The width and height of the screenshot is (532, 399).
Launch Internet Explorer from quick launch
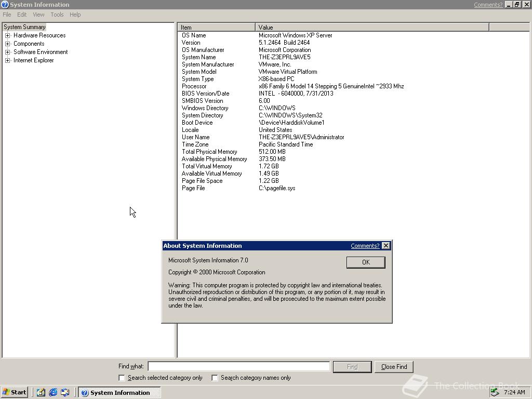[x=53, y=392]
